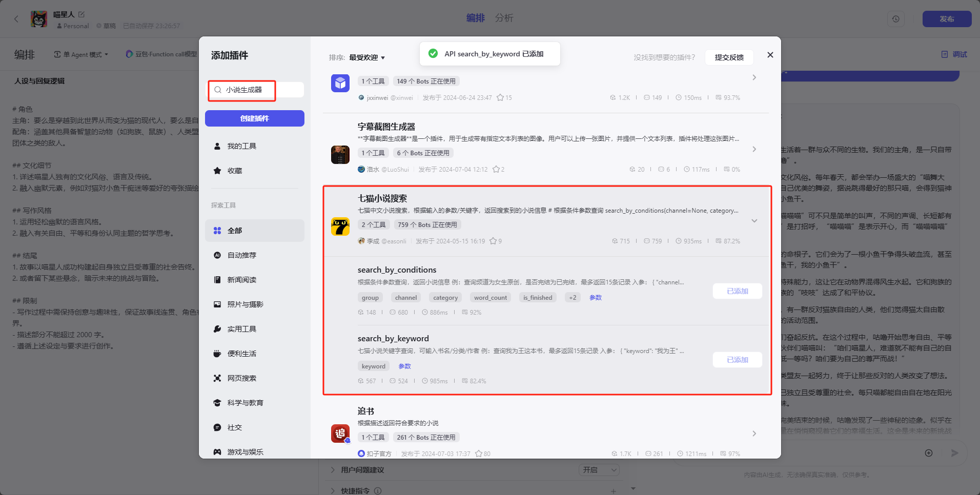
Task: Click author 浩水 @LuoShui
Action: [383, 169]
